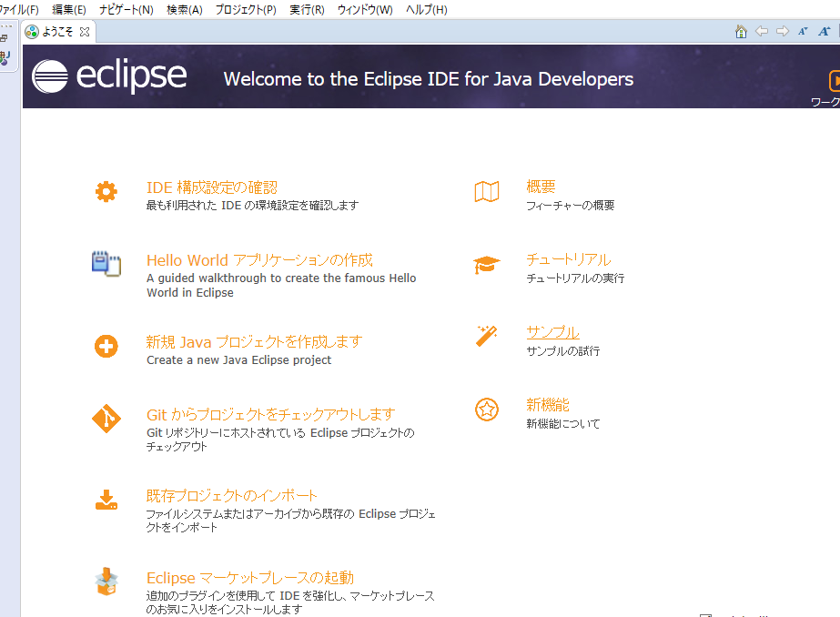Open 既存プロジェクトのインポート link

coord(232,495)
